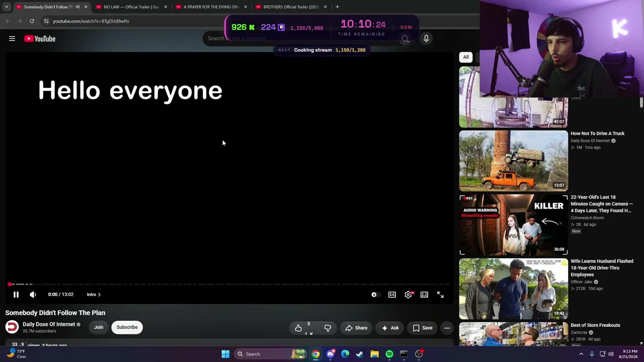Switch to A PRAYER FOR THE DYING tab
Image resolution: width=644 pixels, height=362 pixels.
pos(211,7)
